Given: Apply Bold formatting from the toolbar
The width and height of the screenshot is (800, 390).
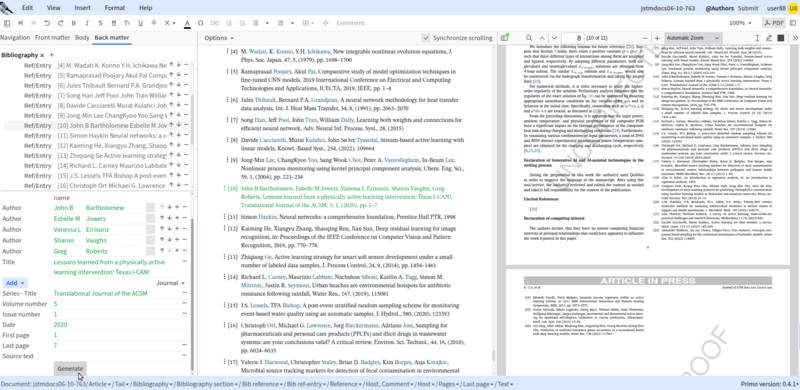Looking at the screenshot, I should [73, 23].
